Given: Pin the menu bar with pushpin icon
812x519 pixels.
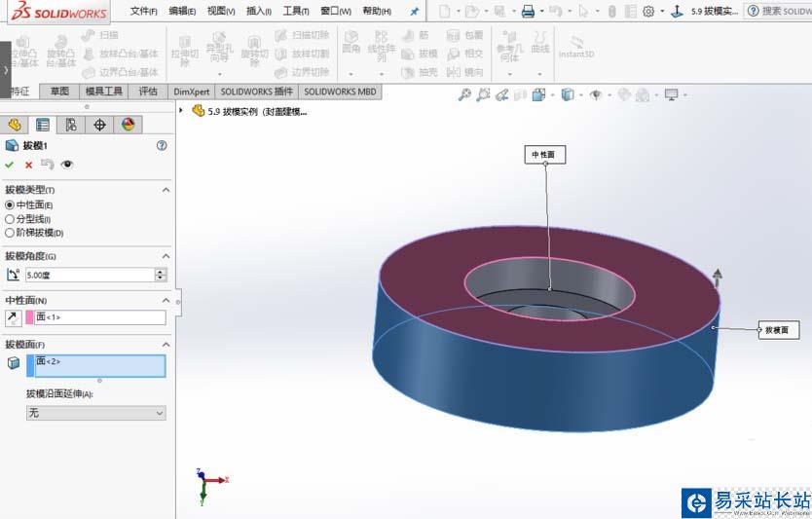Looking at the screenshot, I should point(415,12).
